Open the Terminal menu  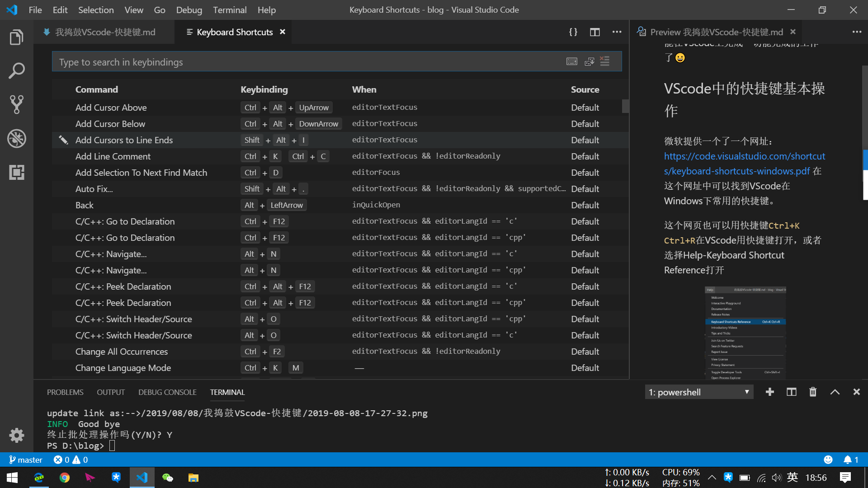tap(230, 10)
